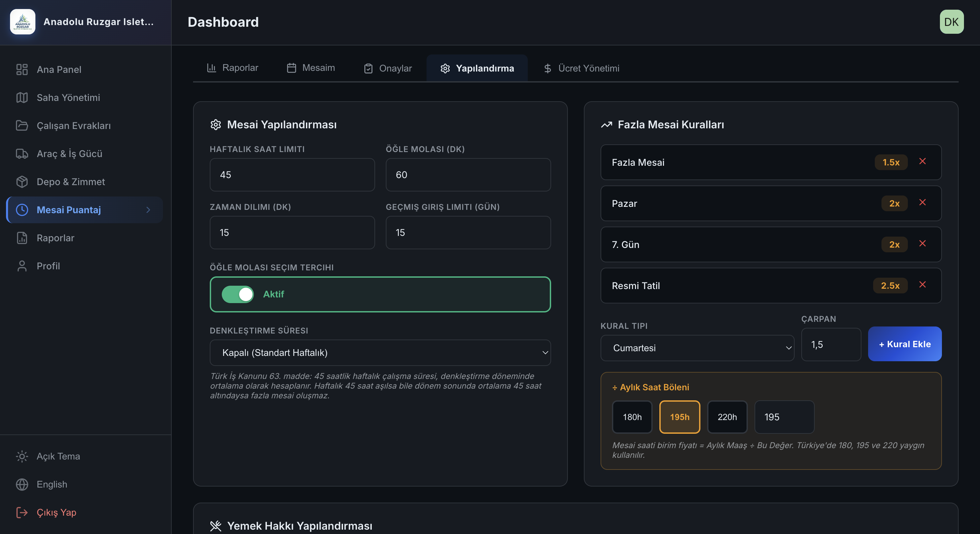Switch to the Onaylar tab

388,69
